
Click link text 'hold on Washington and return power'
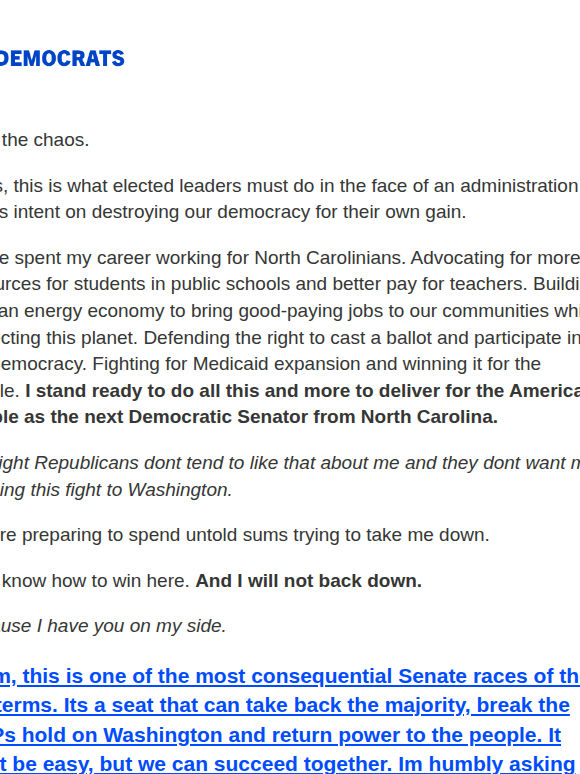[x=235, y=735]
